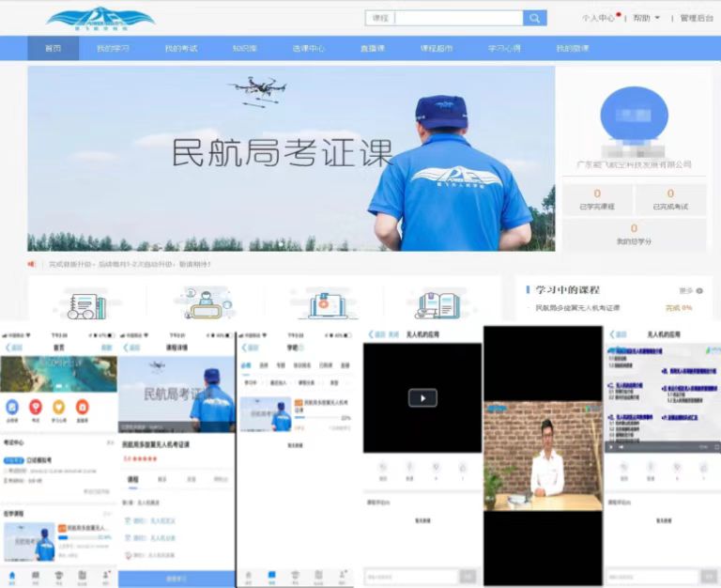Tap the home icon in mobile bottom bar
This screenshot has height=588, width=721.
click(x=11, y=574)
